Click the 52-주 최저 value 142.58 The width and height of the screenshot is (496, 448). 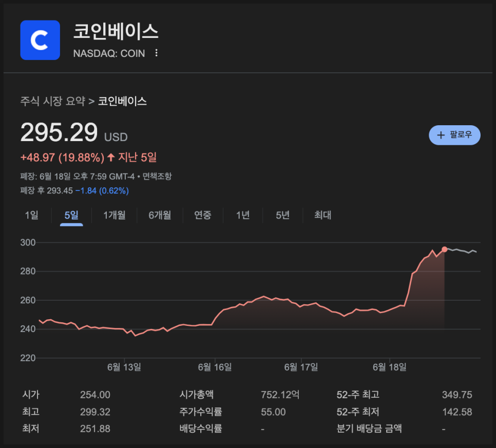click(457, 412)
